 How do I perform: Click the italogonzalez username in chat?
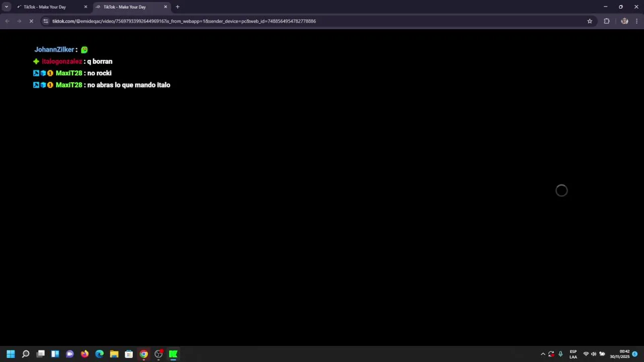pyautogui.click(x=62, y=61)
